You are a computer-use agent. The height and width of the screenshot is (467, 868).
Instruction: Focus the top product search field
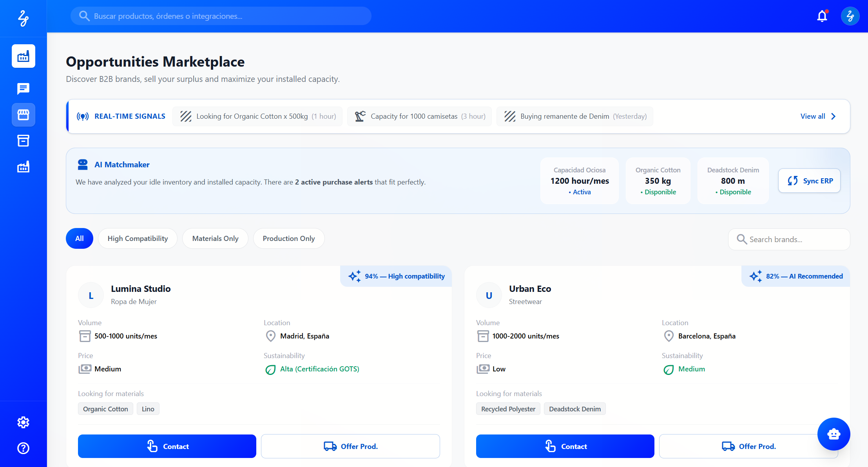(x=221, y=16)
